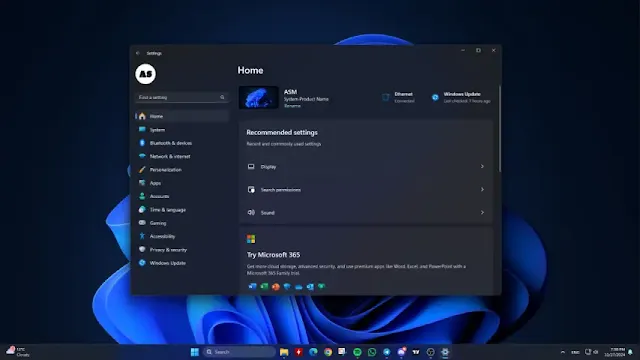
Task: Open the System settings page
Action: point(182,130)
